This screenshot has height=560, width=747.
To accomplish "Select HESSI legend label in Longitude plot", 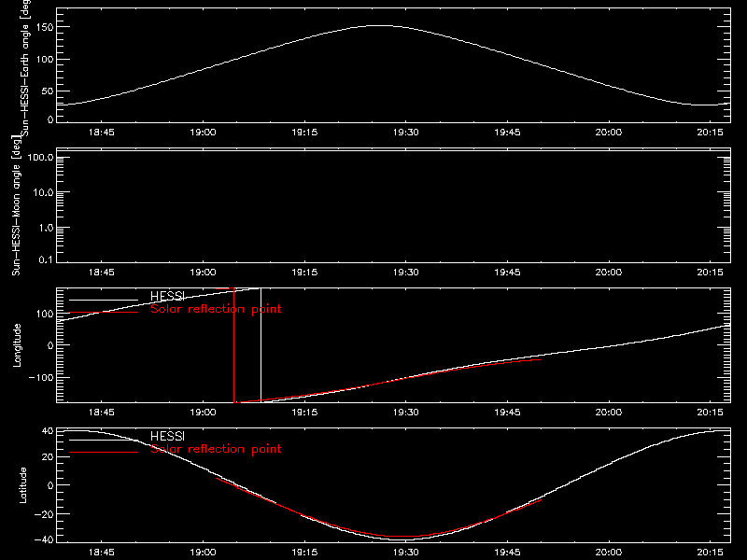I will (x=167, y=296).
